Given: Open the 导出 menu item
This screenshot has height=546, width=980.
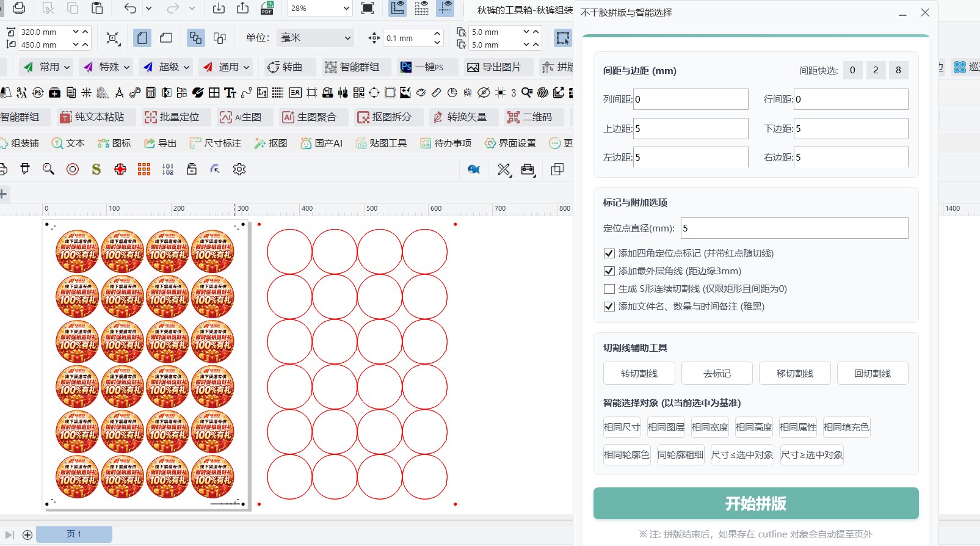Looking at the screenshot, I should [x=160, y=143].
